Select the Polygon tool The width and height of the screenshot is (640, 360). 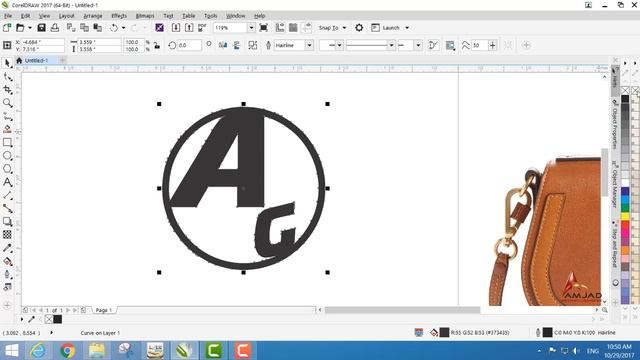pos(7,169)
